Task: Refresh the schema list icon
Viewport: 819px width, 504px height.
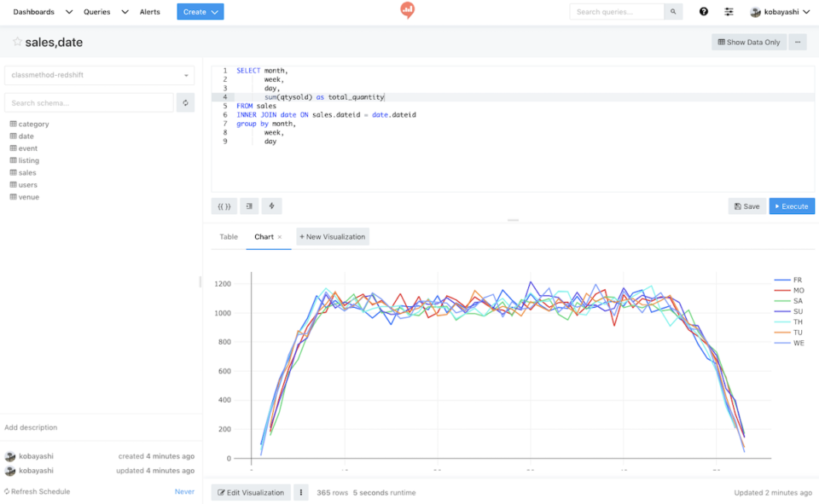Action: pyautogui.click(x=186, y=101)
